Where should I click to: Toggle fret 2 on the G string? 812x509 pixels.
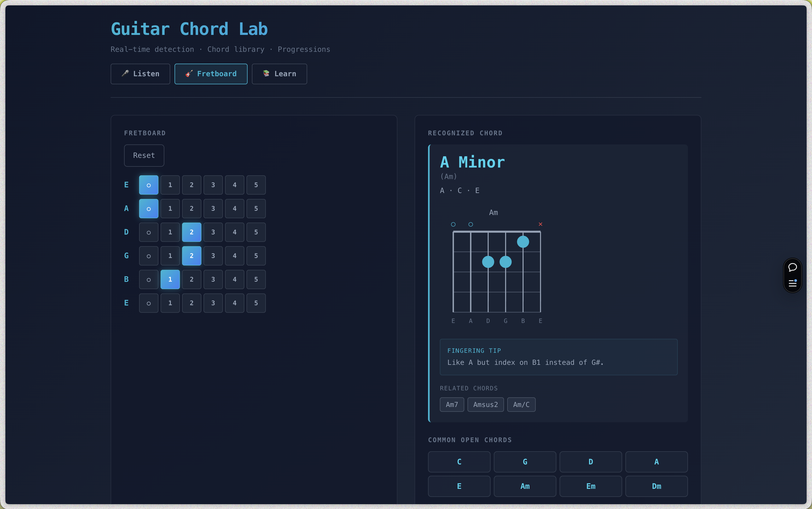pyautogui.click(x=191, y=256)
